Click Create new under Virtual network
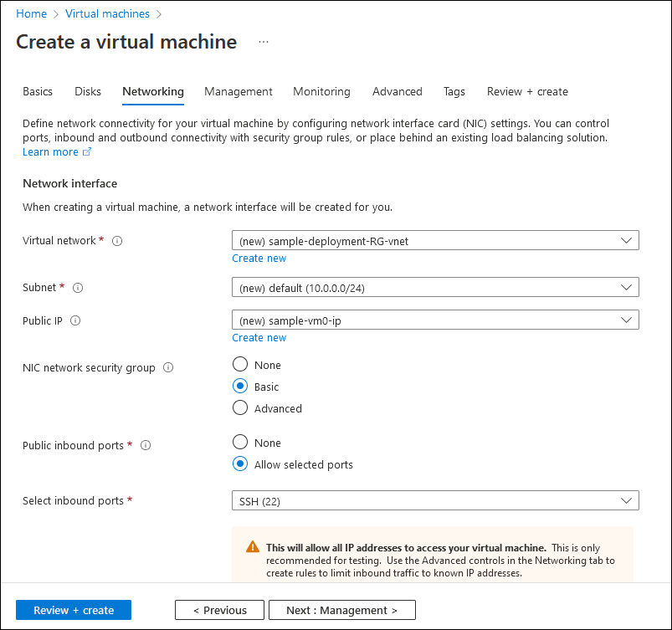The image size is (672, 630). [x=259, y=258]
